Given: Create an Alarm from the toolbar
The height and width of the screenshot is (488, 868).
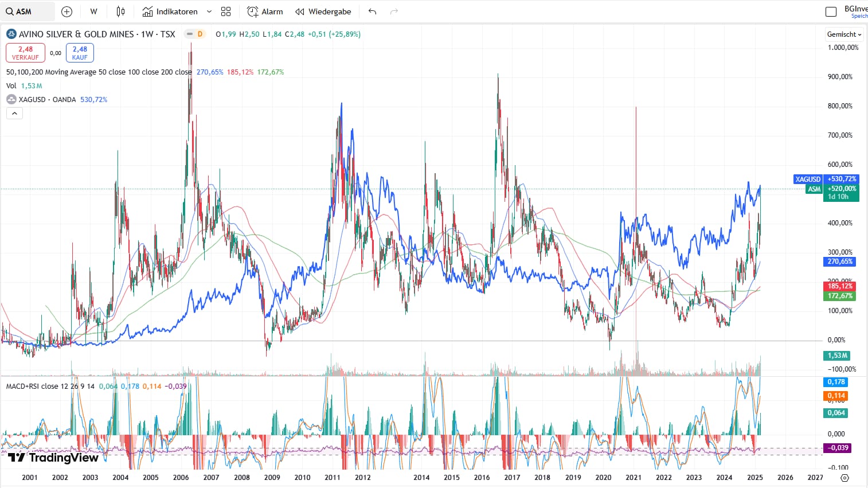Looking at the screenshot, I should click(x=265, y=11).
